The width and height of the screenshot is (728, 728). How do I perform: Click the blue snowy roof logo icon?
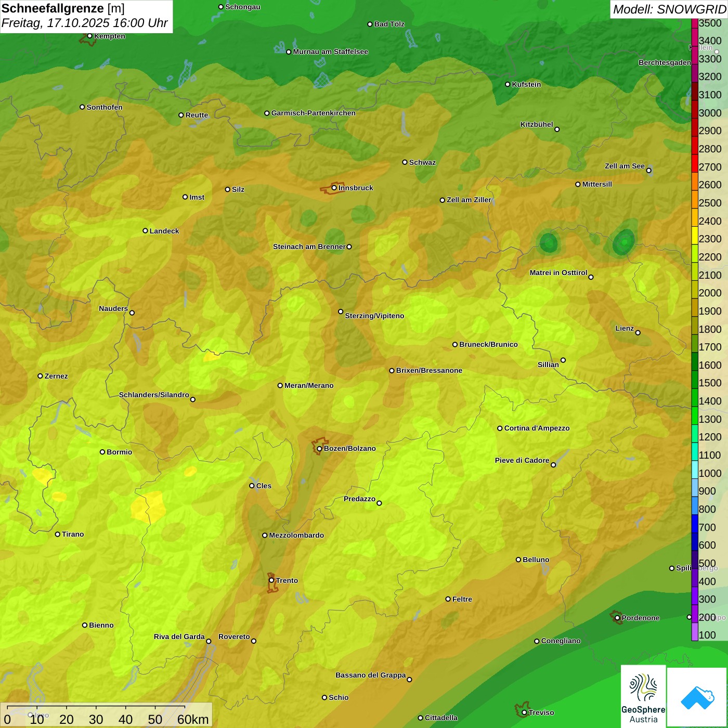[697, 698]
